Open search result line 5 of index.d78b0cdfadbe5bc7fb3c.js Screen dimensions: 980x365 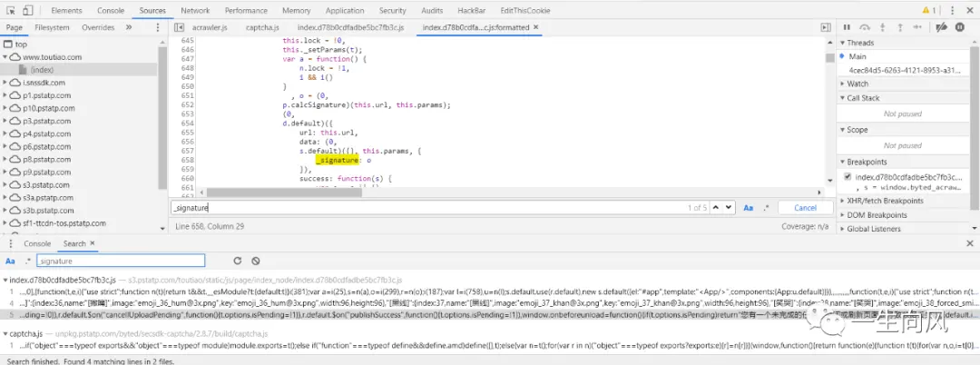pyautogui.click(x=490, y=315)
